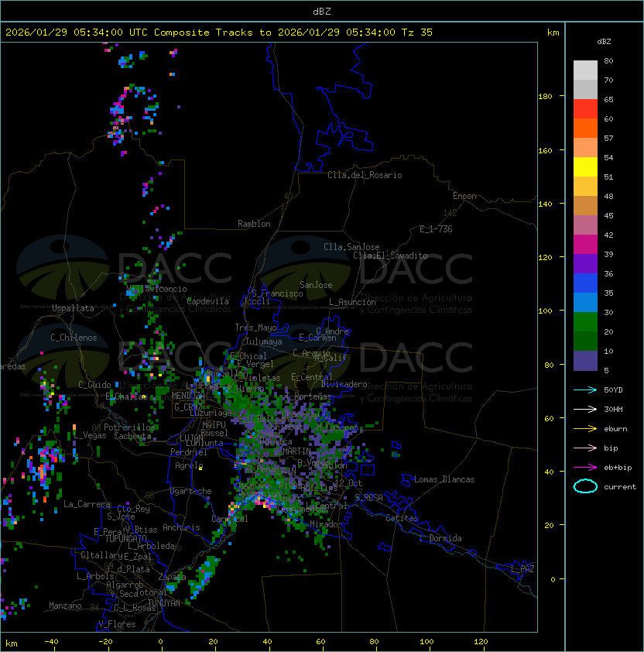Screen dimensions: 644x652
Task: Select the bright yellow swatch in dBZ scale
Action: (585, 167)
